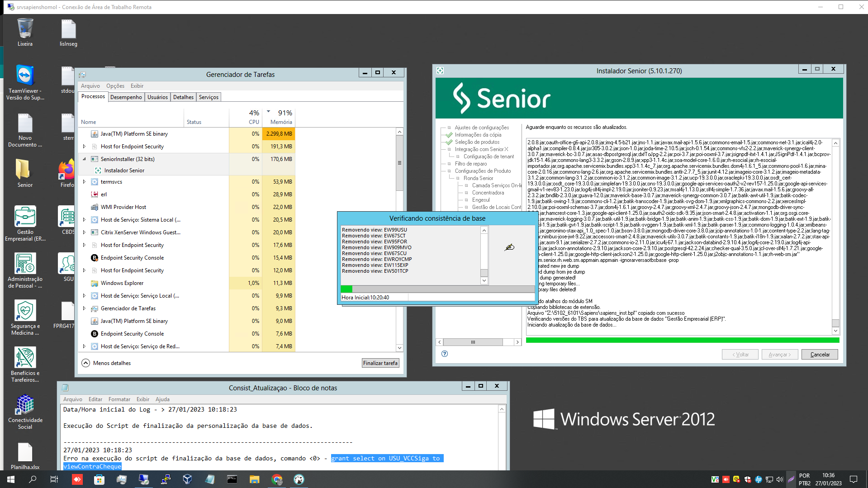The height and width of the screenshot is (488, 868).
Task: Open the Planilha.xlsx file on the desktop
Action: [25, 456]
